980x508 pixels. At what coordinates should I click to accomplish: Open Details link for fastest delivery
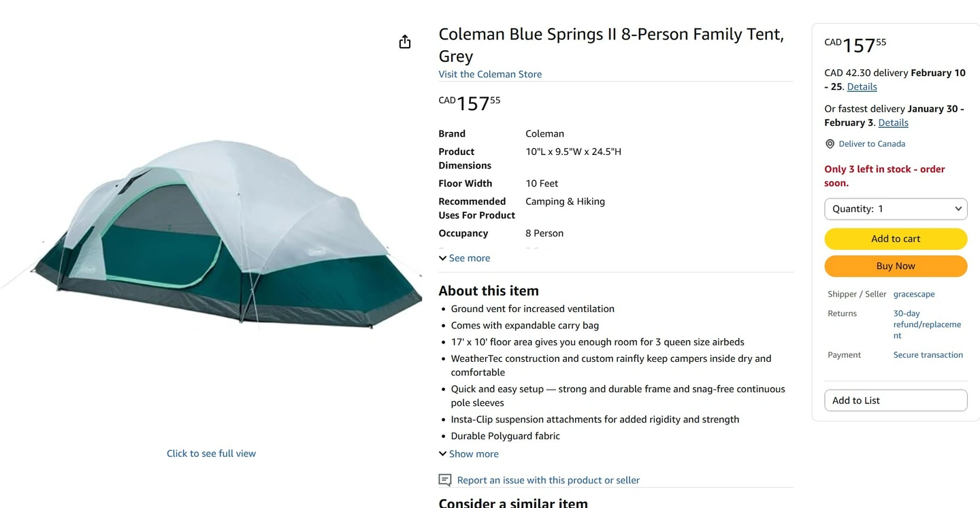[x=893, y=123]
